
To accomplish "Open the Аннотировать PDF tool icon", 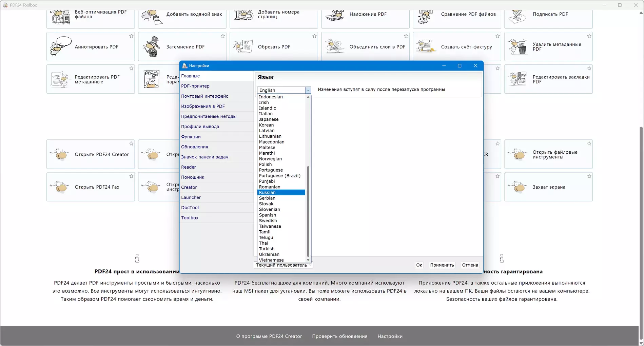I will 61,46.
